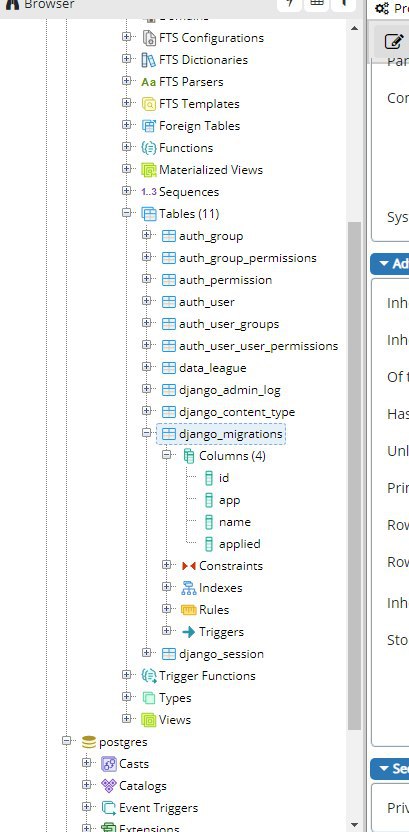Click the FTS Templates icon

(149, 104)
